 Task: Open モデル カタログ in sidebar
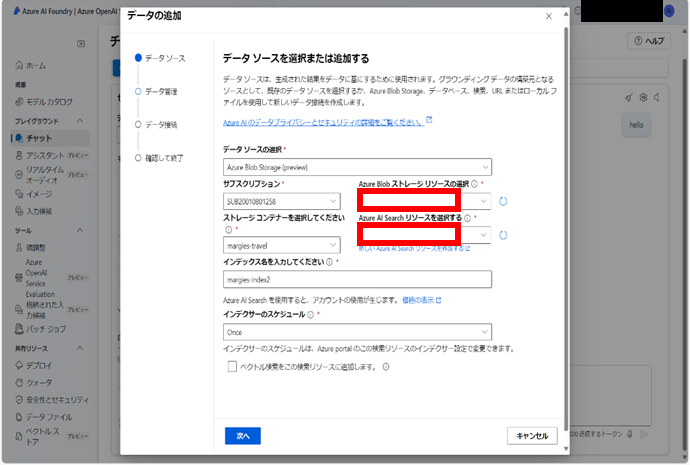pyautogui.click(x=49, y=102)
